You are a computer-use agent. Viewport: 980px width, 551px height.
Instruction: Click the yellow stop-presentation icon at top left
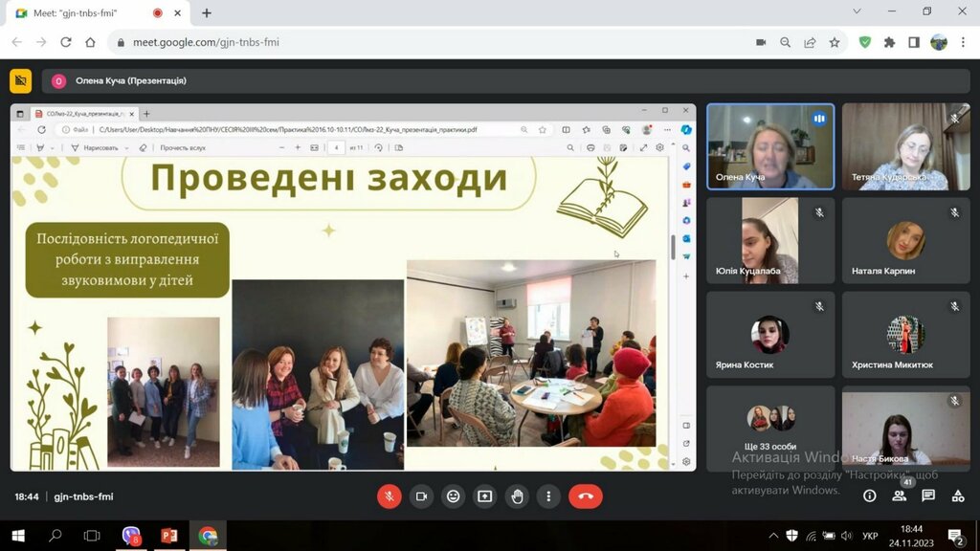pos(20,81)
